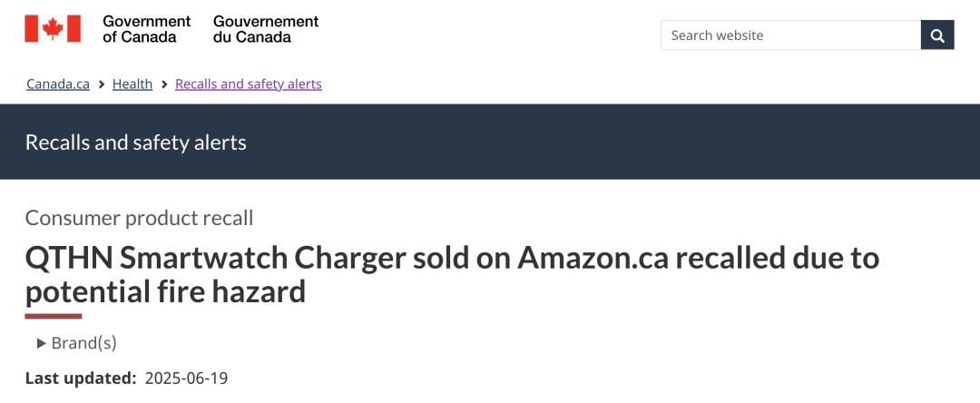The image size is (980, 403).
Task: Open the Canada.ca breadcrumb link
Action: pyautogui.click(x=58, y=84)
